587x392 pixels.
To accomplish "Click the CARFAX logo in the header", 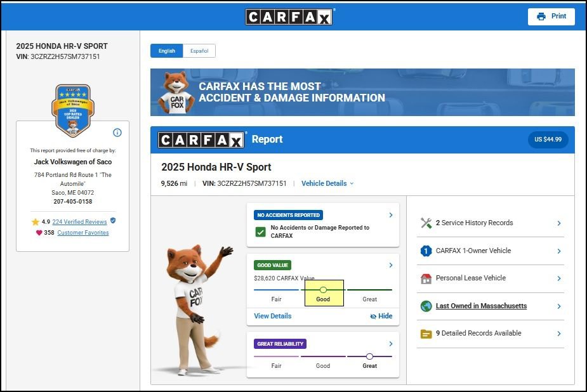I will pos(289,17).
